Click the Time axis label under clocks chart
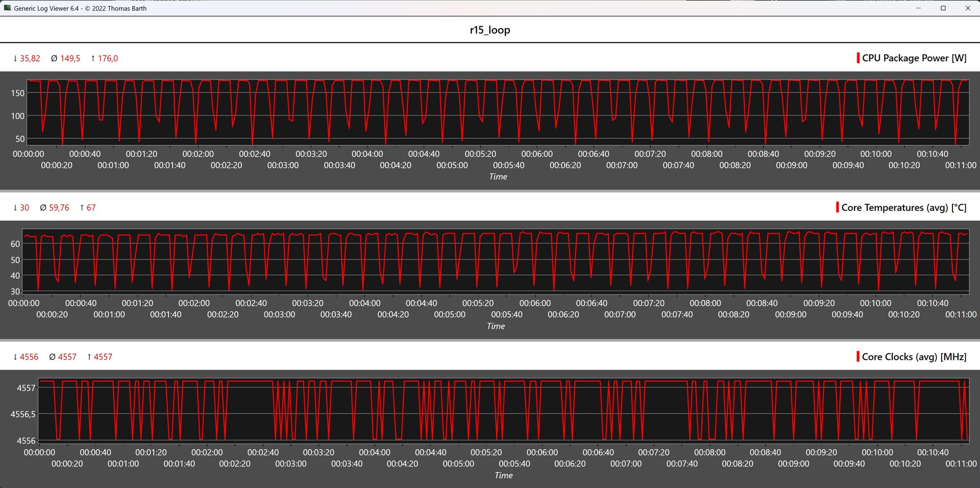Image resolution: width=980 pixels, height=488 pixels. pos(504,475)
